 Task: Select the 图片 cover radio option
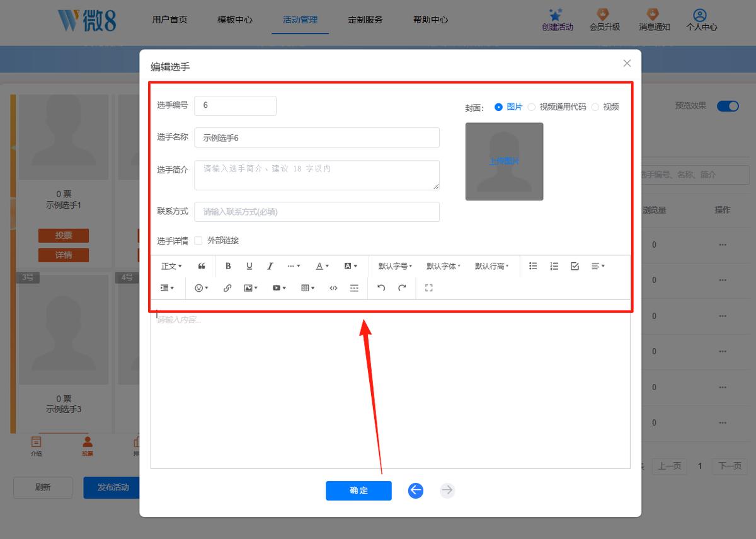(x=509, y=107)
